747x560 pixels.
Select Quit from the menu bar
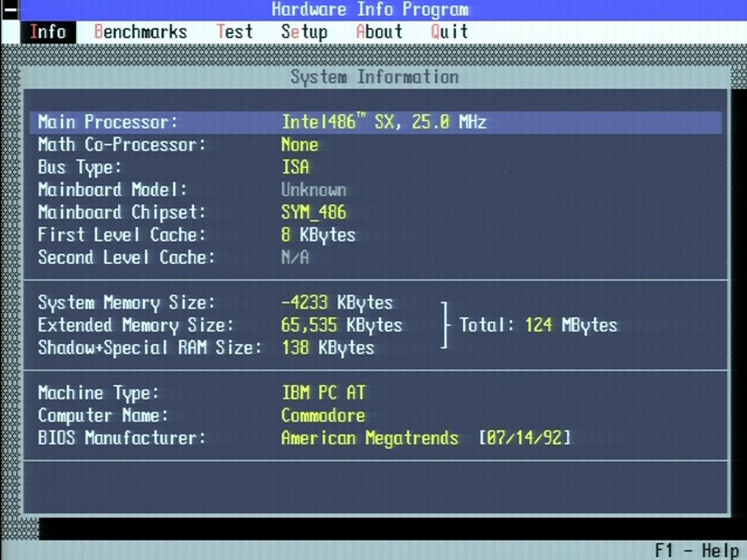click(449, 32)
